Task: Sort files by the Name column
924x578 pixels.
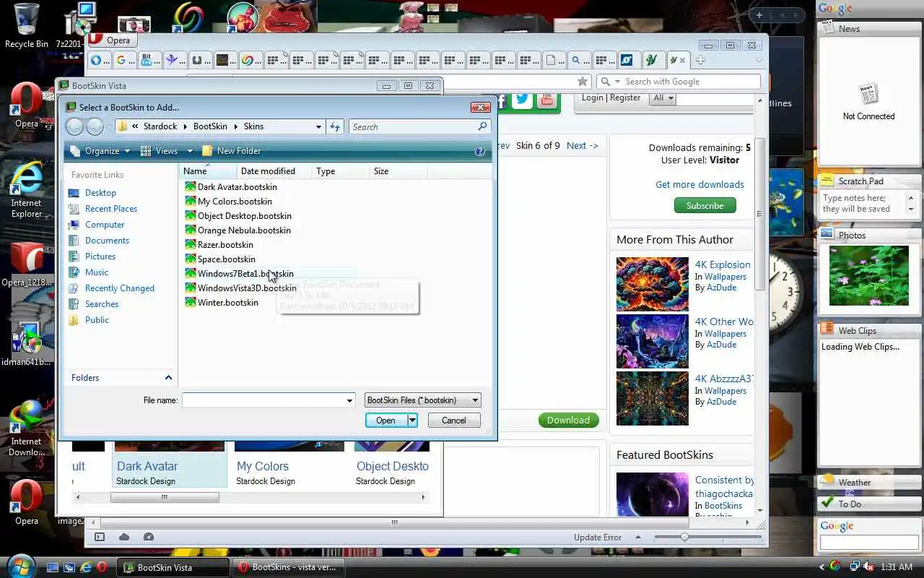Action: coord(208,171)
